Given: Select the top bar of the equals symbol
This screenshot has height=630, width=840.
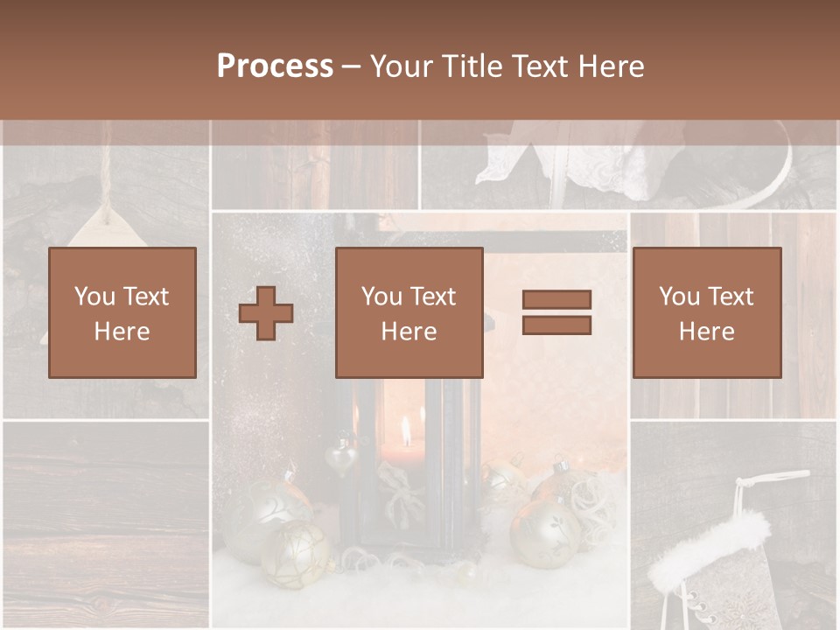Looking at the screenshot, I should pyautogui.click(x=556, y=300).
